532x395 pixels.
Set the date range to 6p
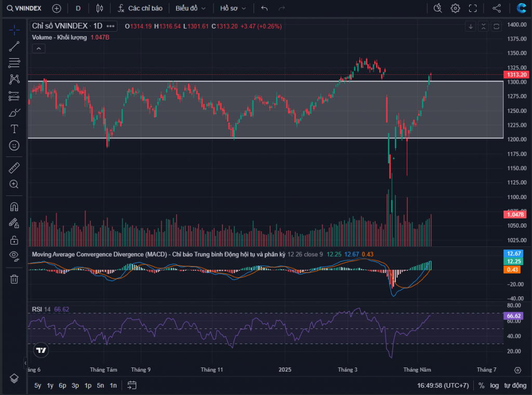62,386
